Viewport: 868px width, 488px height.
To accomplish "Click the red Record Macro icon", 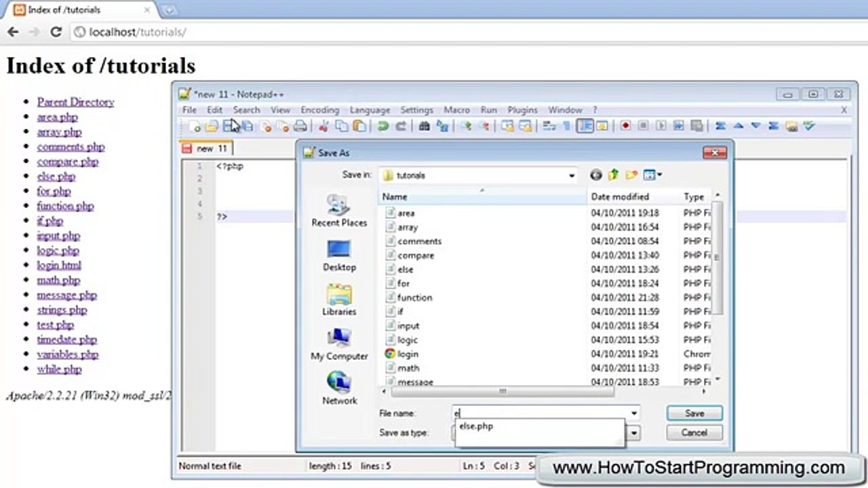I will click(625, 126).
